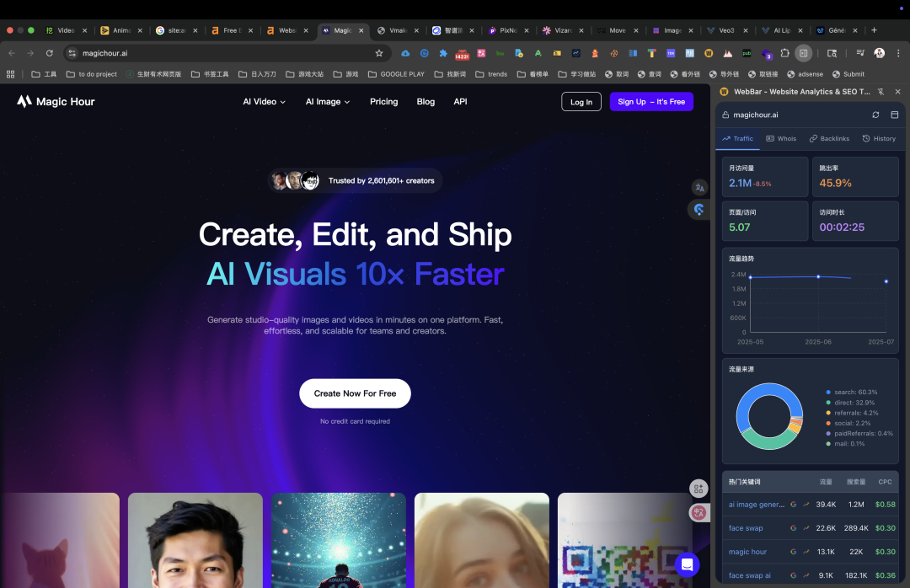910x588 pixels.
Task: Refresh the WebBar data for magichour.ai
Action: click(x=875, y=115)
